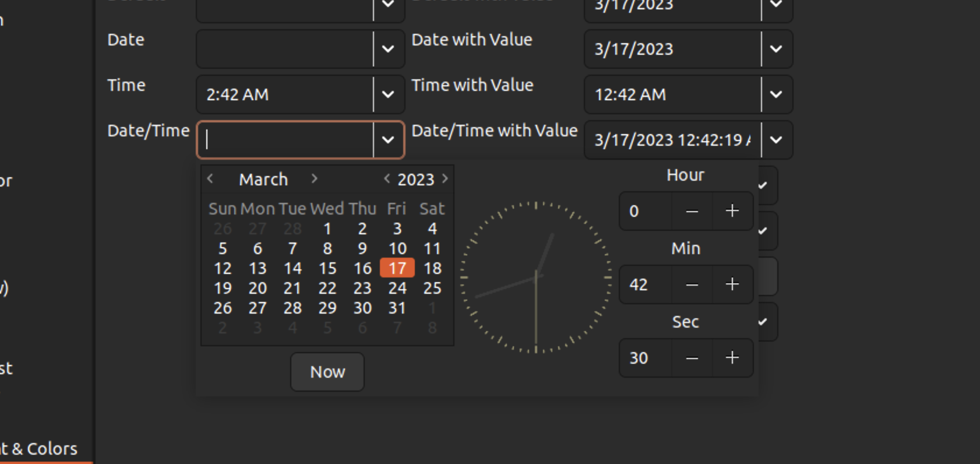Viewport: 980px width, 464px height.
Task: Click the Date/Time input field
Action: (285, 140)
